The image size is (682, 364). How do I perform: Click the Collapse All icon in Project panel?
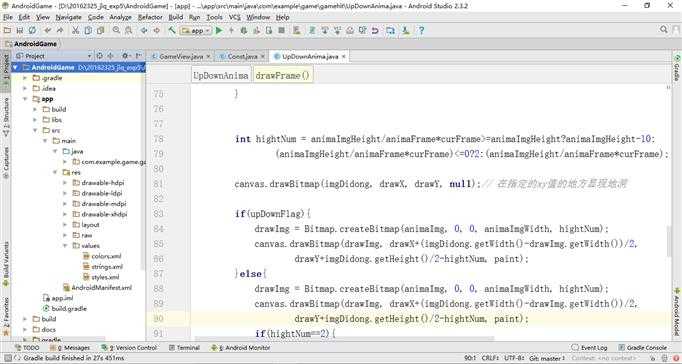coord(110,56)
